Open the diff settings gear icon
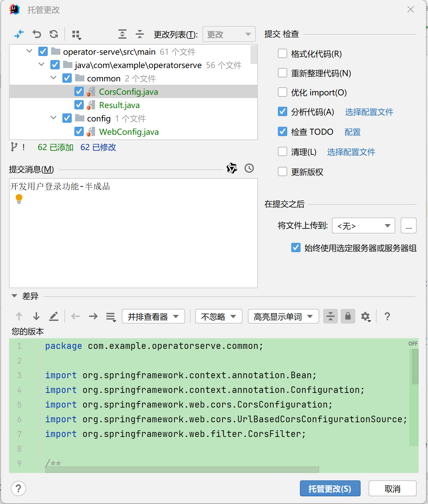The width and height of the screenshot is (428, 504). pyautogui.click(x=366, y=316)
